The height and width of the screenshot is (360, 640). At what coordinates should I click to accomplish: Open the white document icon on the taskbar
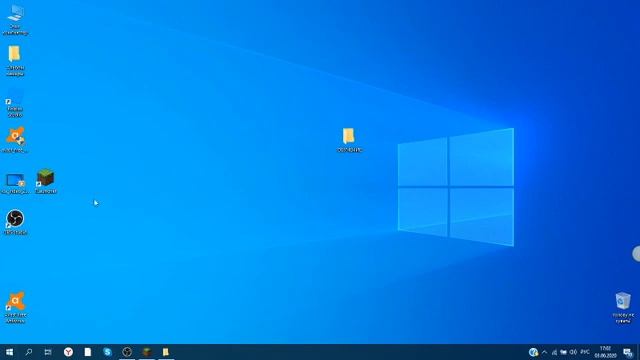pos(88,352)
